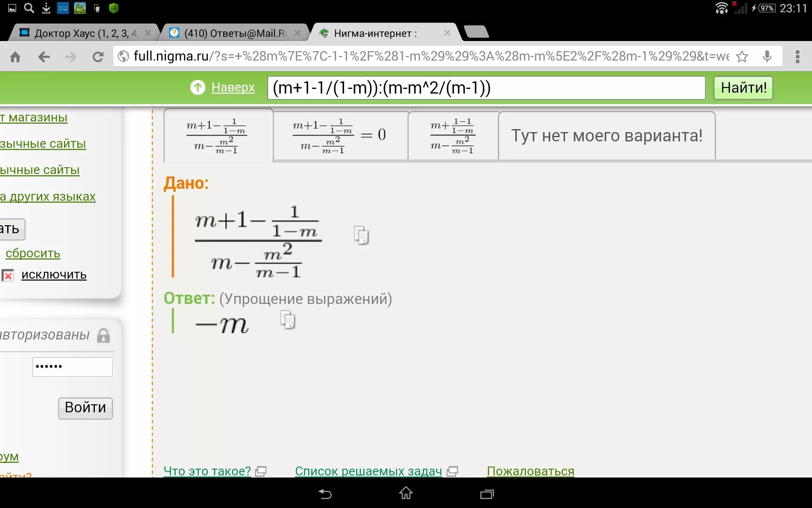Open Список решаемых задач link
Viewport: 812px width, 508px height.
pos(368,471)
